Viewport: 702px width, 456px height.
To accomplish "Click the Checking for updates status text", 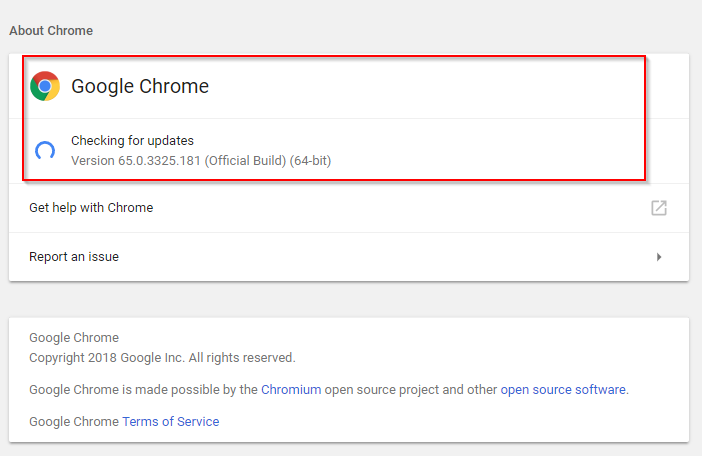I will pyautogui.click(x=132, y=141).
